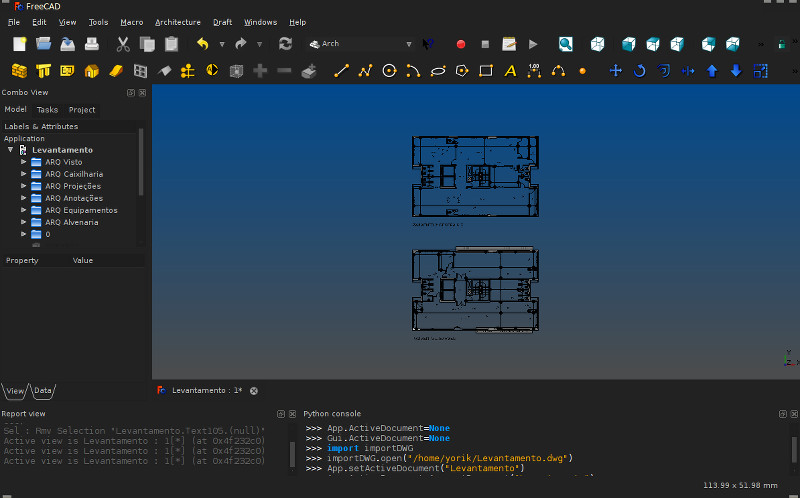Image resolution: width=800 pixels, height=498 pixels.
Task: Expand the ARQ Anotações group
Action: pyautogui.click(x=23, y=198)
